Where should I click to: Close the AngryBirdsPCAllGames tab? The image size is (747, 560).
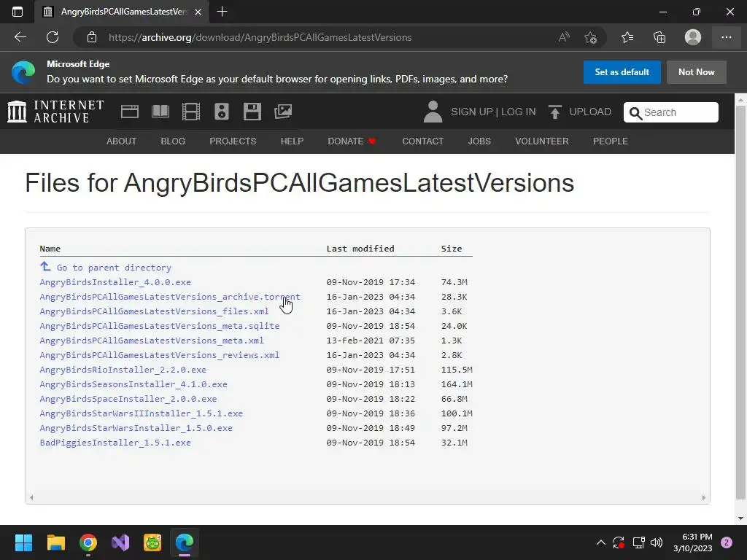coord(198,12)
